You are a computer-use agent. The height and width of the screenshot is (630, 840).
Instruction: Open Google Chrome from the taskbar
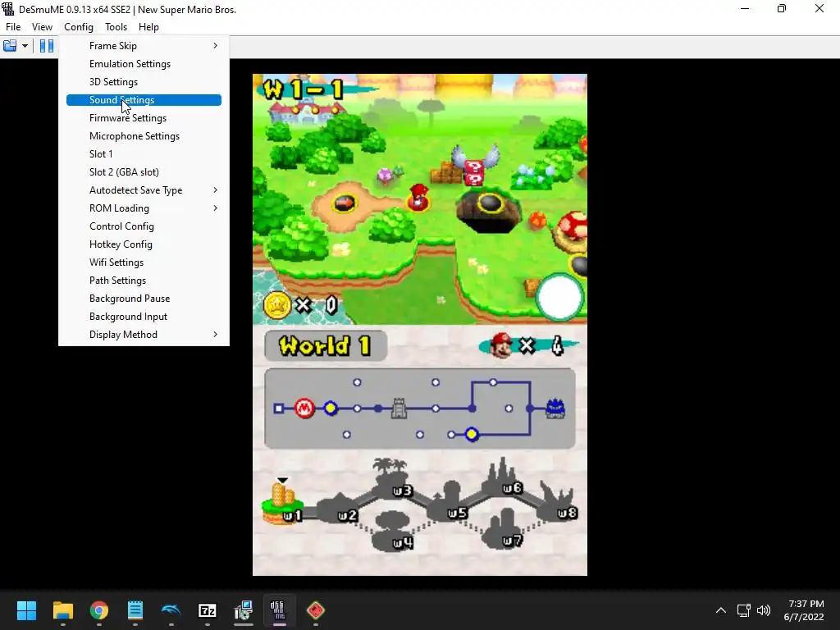[x=99, y=610]
